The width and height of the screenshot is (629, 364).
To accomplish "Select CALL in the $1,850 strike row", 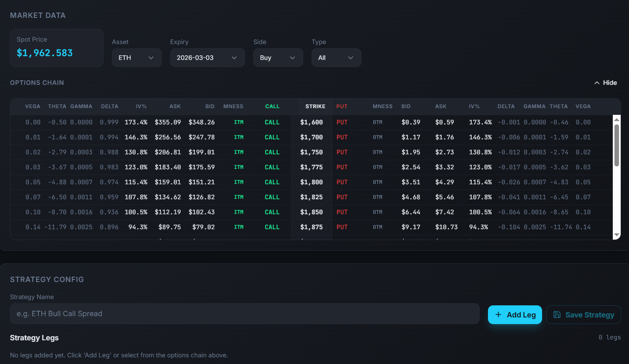I will click(272, 212).
